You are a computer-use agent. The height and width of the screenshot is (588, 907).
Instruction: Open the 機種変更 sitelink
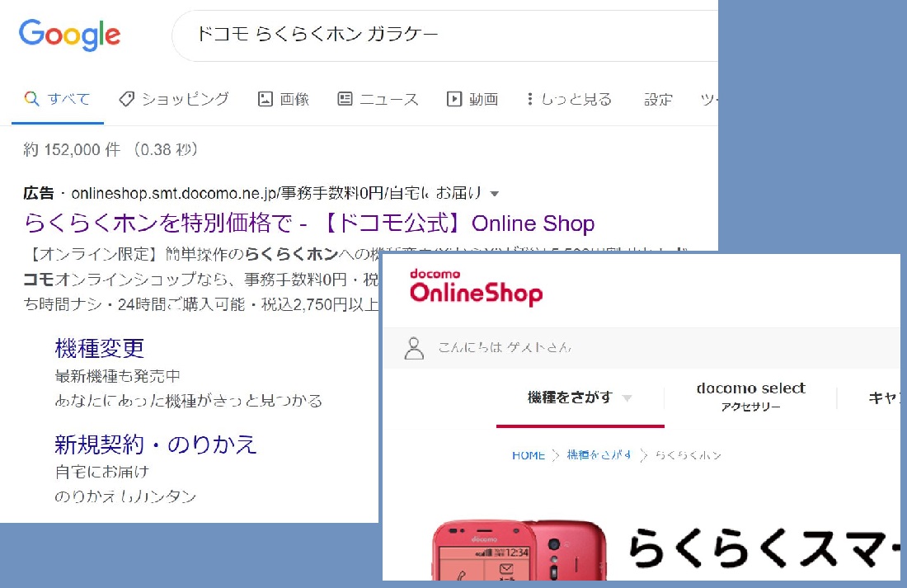[x=99, y=348]
